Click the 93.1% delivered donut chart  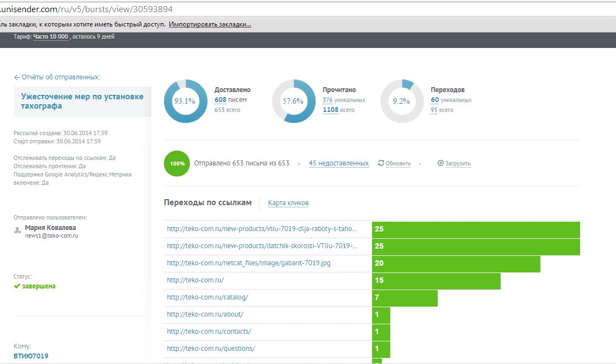pos(185,101)
